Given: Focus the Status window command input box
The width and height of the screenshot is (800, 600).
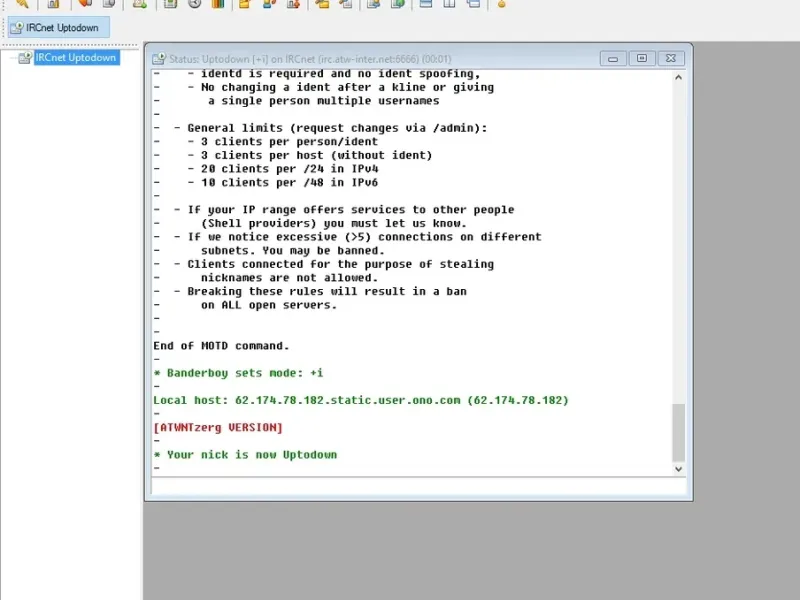Looking at the screenshot, I should coord(418,486).
